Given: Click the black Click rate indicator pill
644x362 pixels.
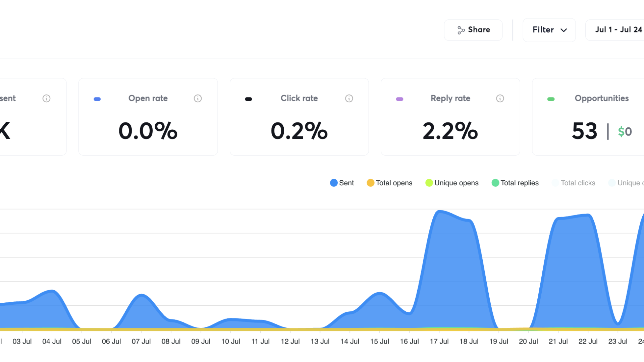Looking at the screenshot, I should [248, 99].
